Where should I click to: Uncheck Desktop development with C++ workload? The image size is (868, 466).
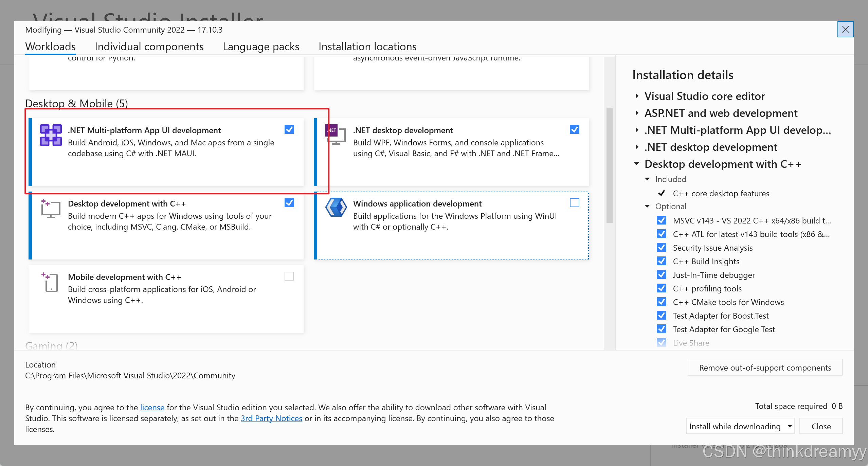(289, 203)
